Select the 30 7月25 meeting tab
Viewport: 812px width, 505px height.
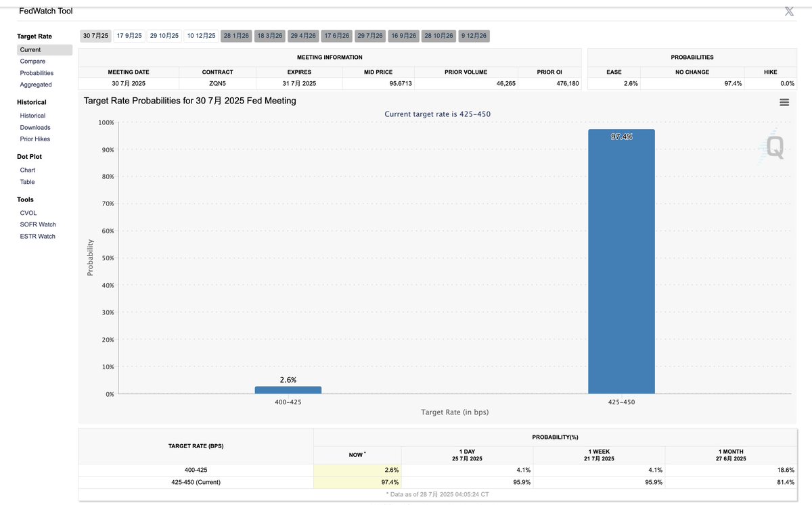[x=95, y=36]
